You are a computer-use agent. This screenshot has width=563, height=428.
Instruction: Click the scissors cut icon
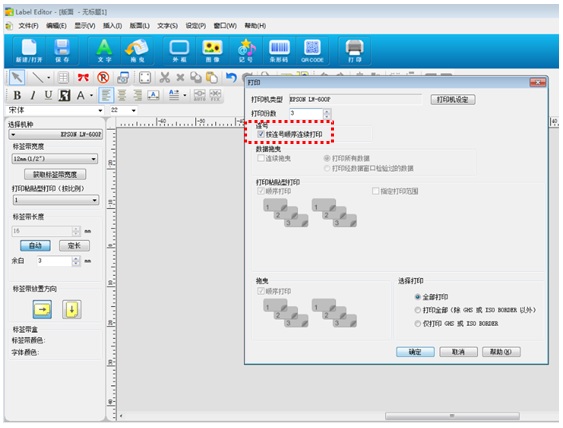coord(165,77)
